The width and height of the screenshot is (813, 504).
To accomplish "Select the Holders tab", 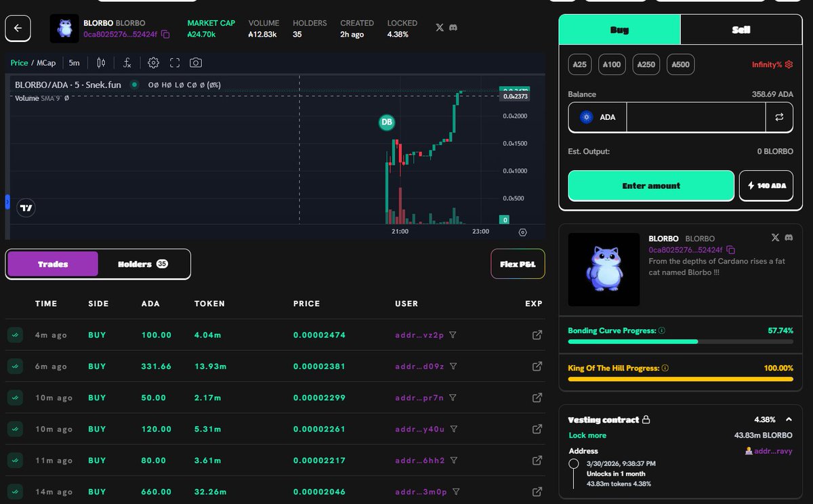I will coord(143,264).
